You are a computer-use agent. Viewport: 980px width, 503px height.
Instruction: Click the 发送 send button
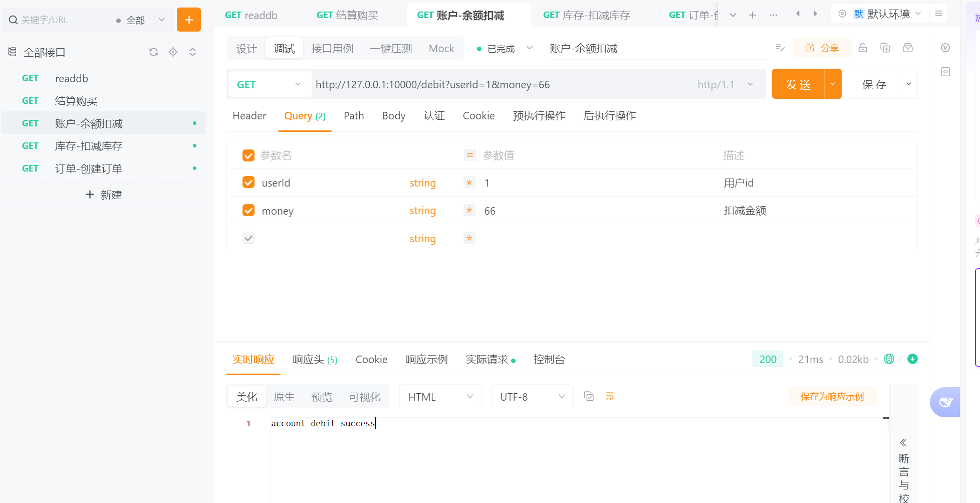coord(798,84)
